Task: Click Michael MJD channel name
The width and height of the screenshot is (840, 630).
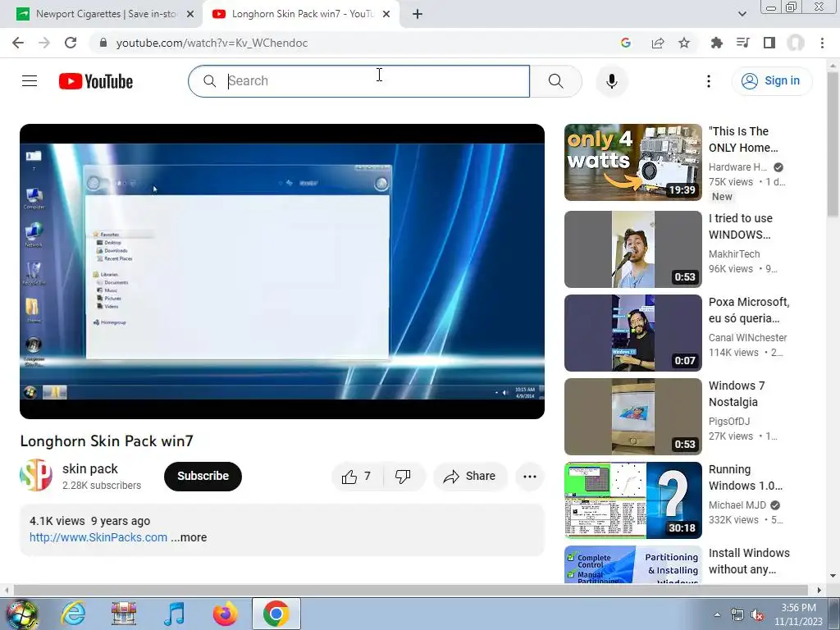Action: tap(737, 504)
